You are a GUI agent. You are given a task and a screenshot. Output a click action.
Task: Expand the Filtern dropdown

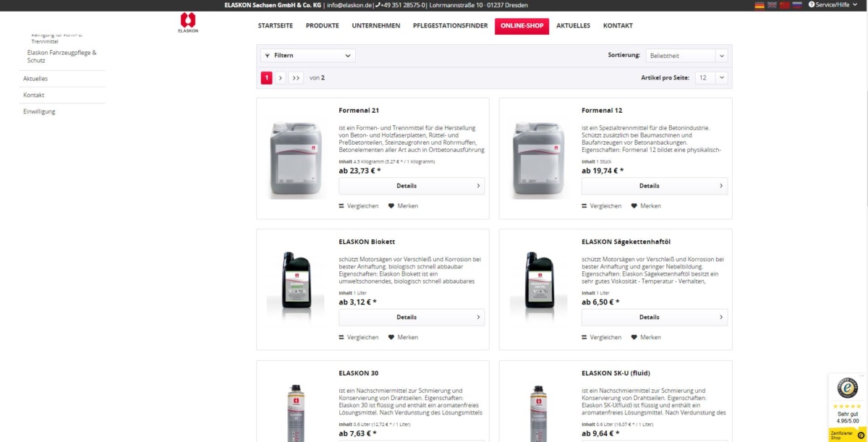click(x=308, y=56)
